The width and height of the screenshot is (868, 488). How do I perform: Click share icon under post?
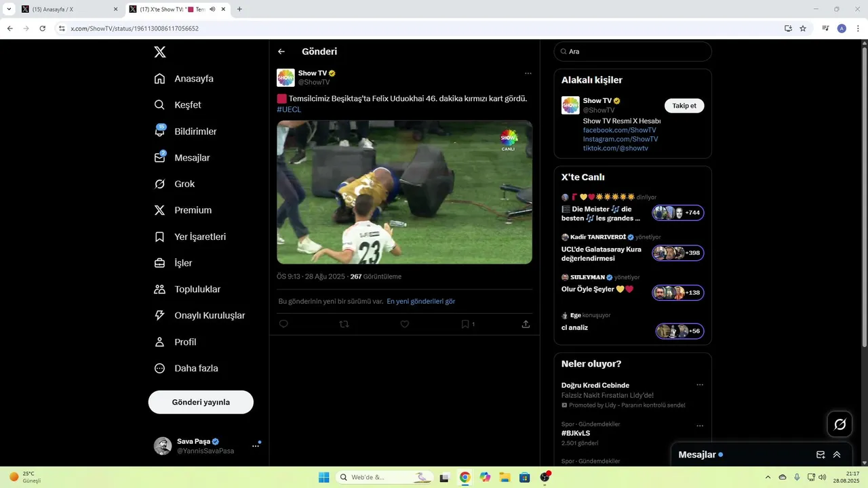526,324
